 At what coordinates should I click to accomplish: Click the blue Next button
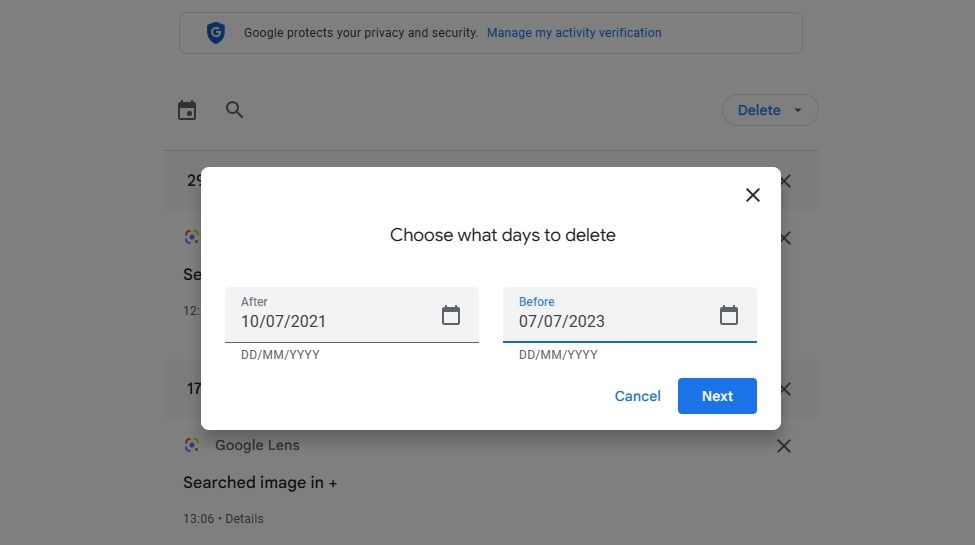[x=717, y=396]
